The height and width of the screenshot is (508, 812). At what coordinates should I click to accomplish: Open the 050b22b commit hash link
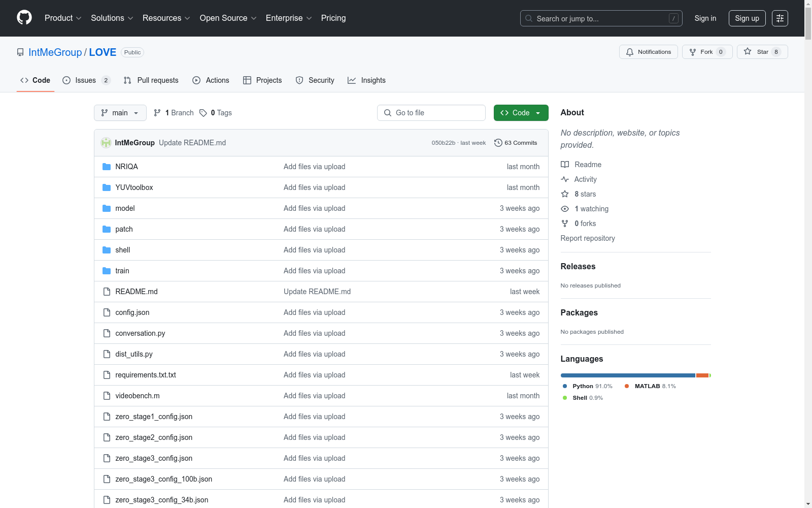(444, 143)
